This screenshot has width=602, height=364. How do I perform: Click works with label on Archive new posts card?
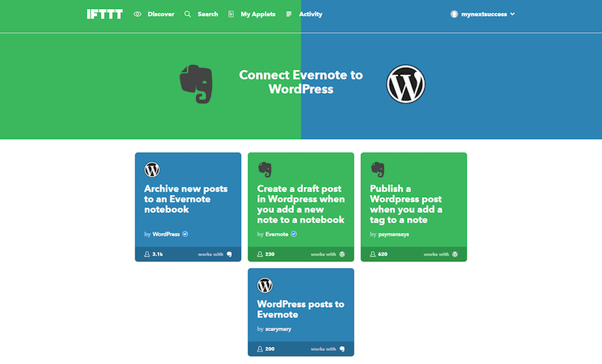pos(211,255)
